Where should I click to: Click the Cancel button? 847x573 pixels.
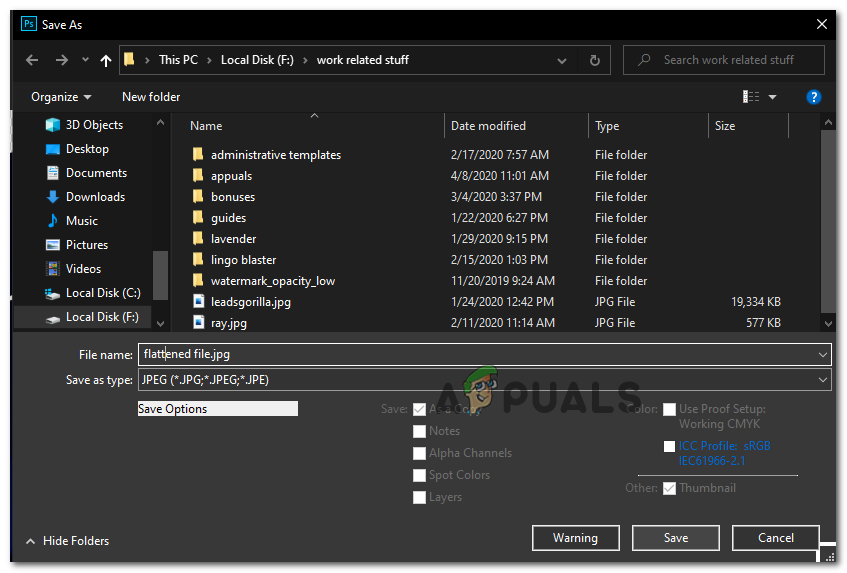776,538
